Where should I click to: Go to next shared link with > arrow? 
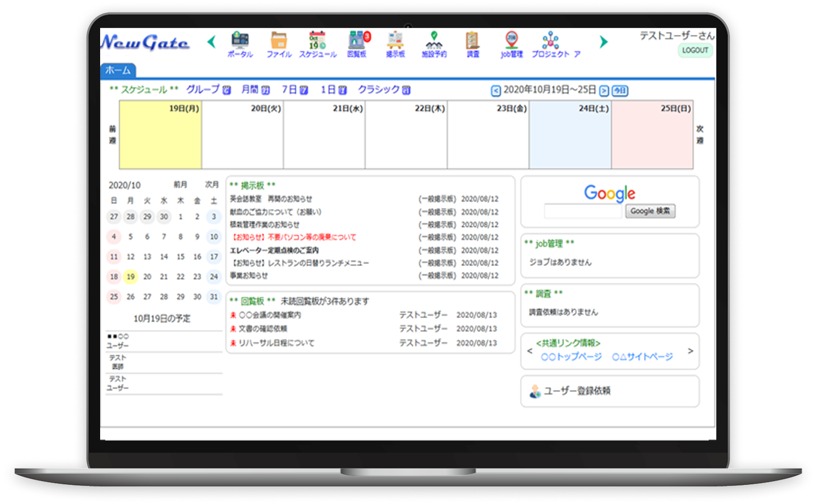(x=690, y=351)
